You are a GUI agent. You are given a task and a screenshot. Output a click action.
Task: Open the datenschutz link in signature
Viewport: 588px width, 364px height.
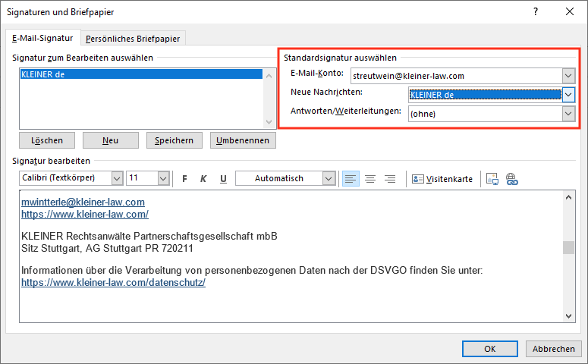tap(114, 282)
